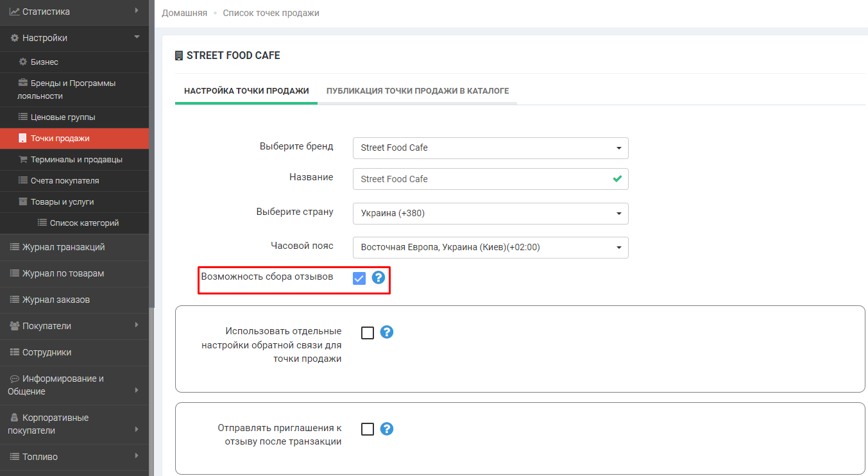
Task: Click the briefcase icon beside Бренды и Программы лояльности
Action: pos(23,83)
